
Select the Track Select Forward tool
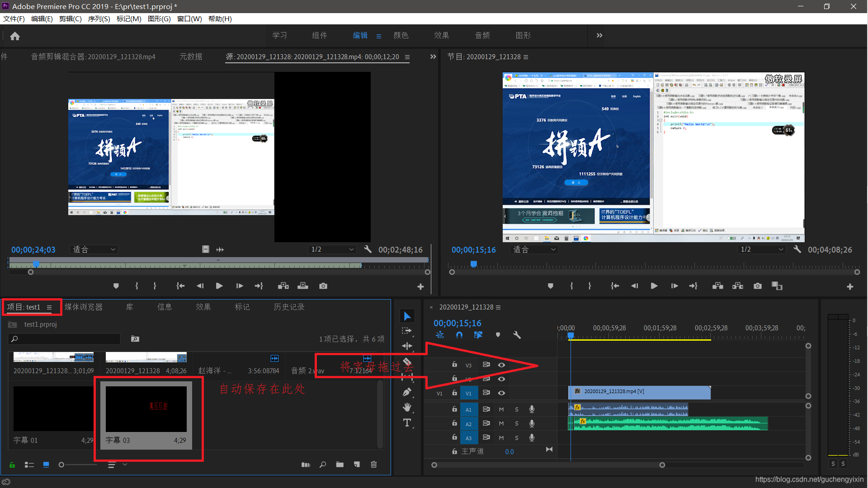[x=407, y=331]
